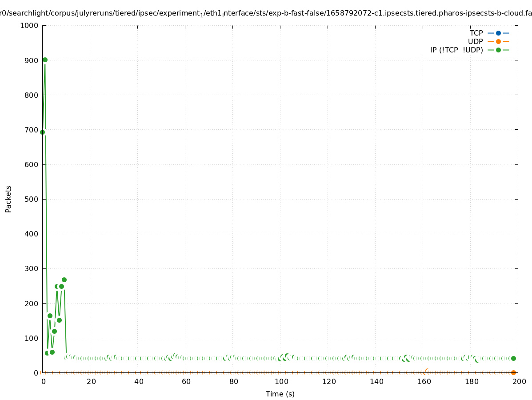Click the Packets y-axis label

coord(8,199)
